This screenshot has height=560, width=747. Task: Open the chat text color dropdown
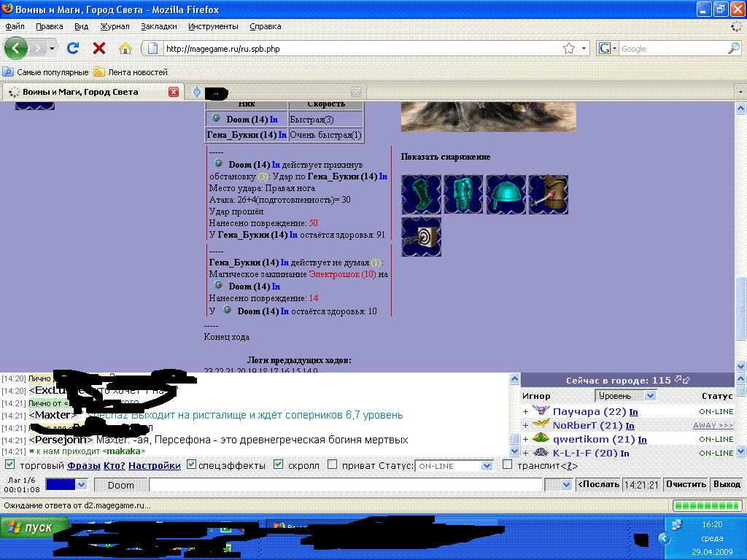click(x=82, y=485)
